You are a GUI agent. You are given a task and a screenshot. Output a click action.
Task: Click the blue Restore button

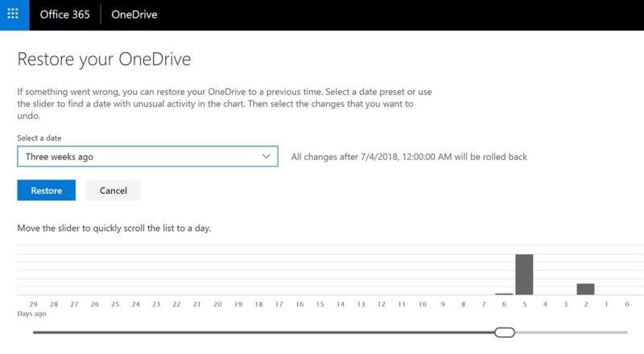click(x=47, y=190)
